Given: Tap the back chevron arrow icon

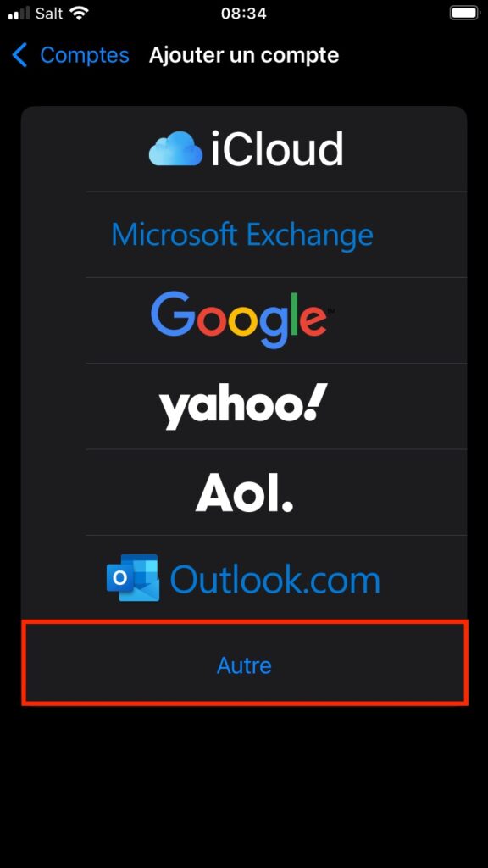Looking at the screenshot, I should point(19,55).
